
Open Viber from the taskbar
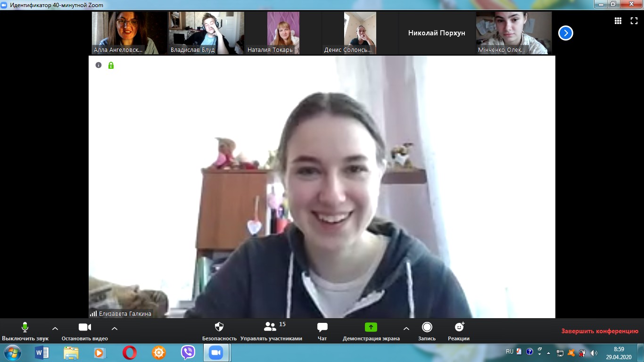click(188, 353)
